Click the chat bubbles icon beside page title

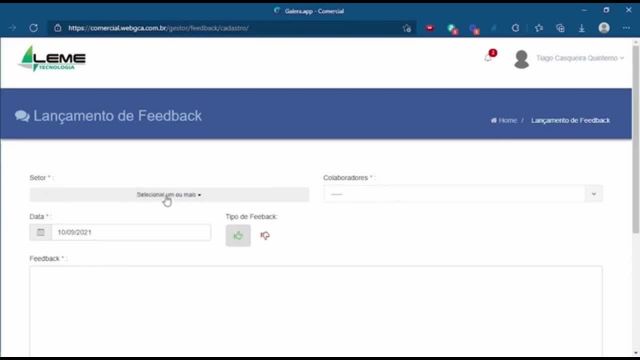tap(22, 116)
